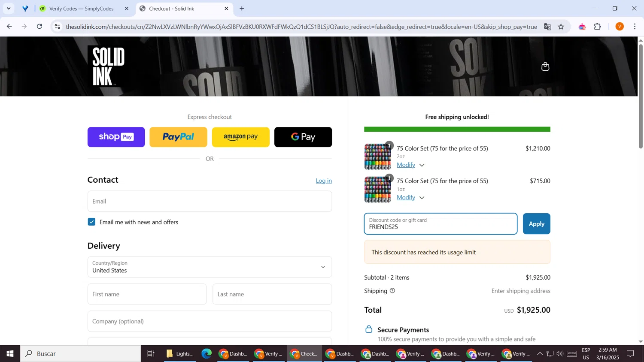Open the tab search dropdown arrow
644x362 pixels.
point(9,9)
